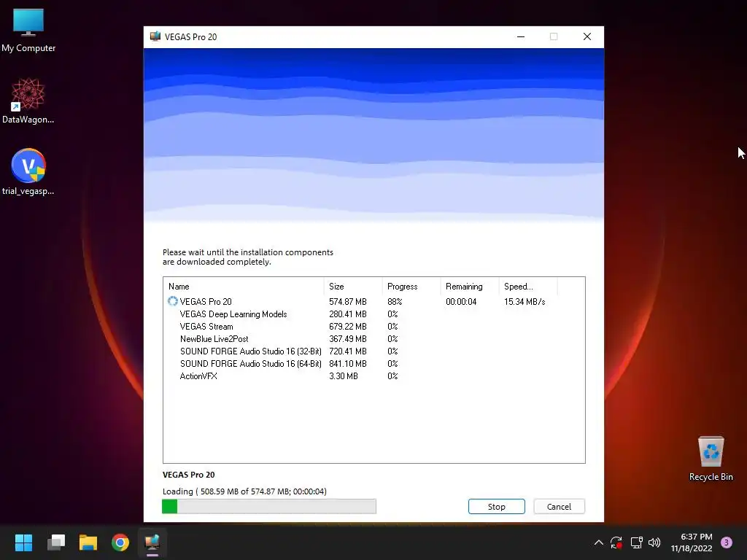Show hidden system tray icons
Viewport: 747px width, 560px height.
pos(599,542)
